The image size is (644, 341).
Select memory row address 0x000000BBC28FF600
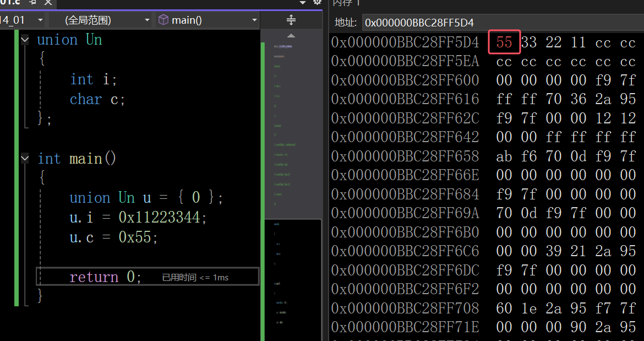(x=405, y=80)
